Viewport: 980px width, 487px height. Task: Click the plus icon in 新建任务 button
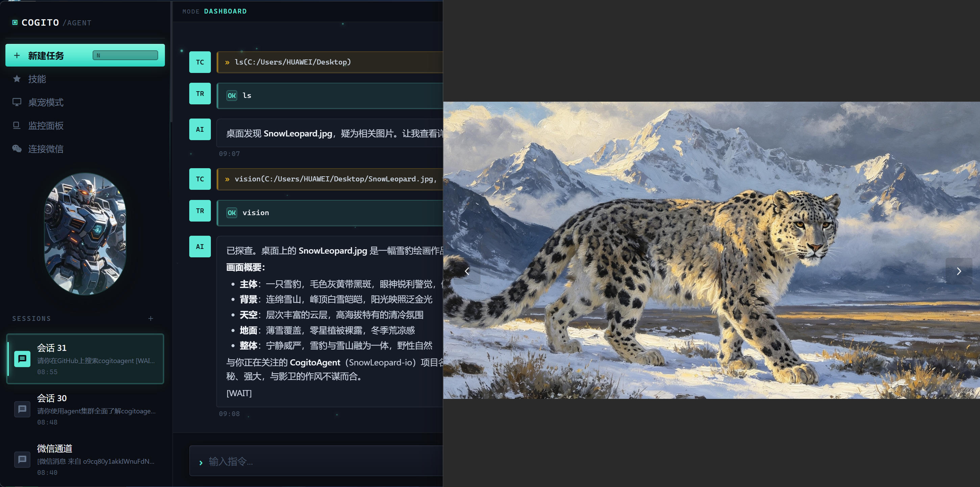pyautogui.click(x=17, y=55)
